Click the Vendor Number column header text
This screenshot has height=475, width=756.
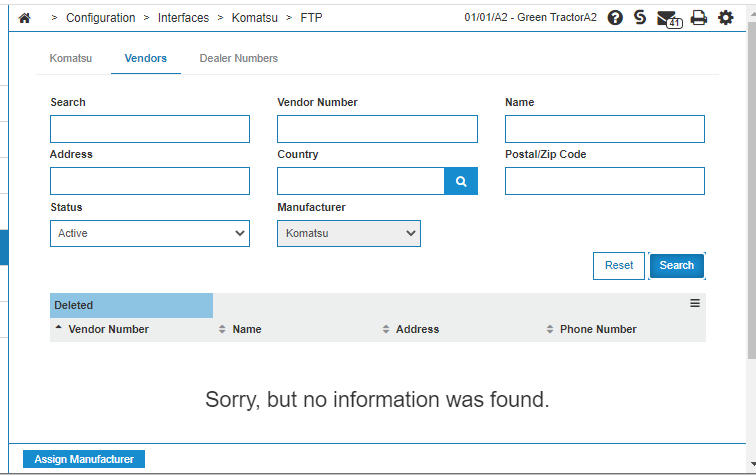(108, 329)
